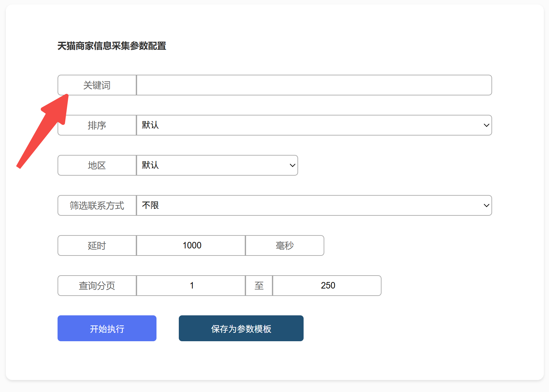The height and width of the screenshot is (392, 549).
Task: Click the 毫秒 unit label
Action: 285,245
